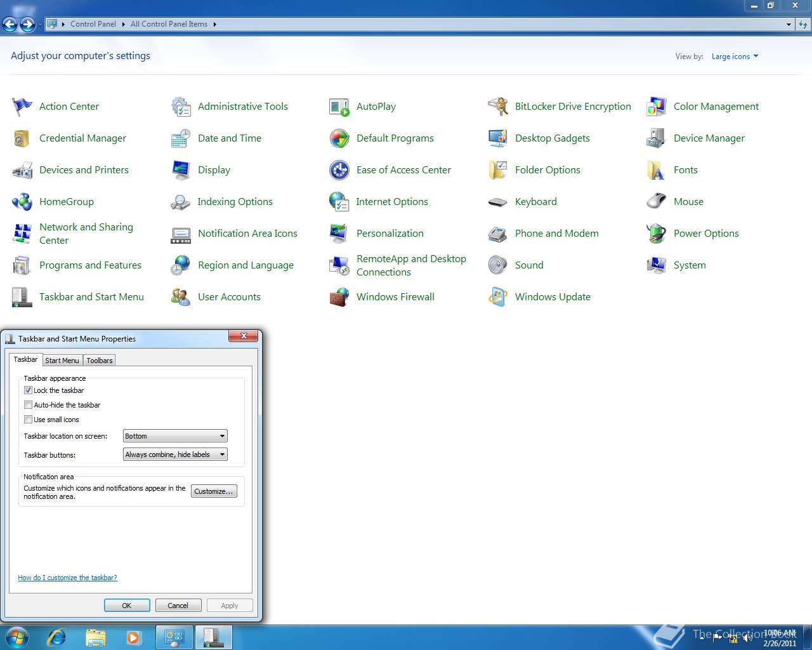This screenshot has height=650, width=812.
Task: Open the HomeGroup icon
Action: [x=22, y=202]
